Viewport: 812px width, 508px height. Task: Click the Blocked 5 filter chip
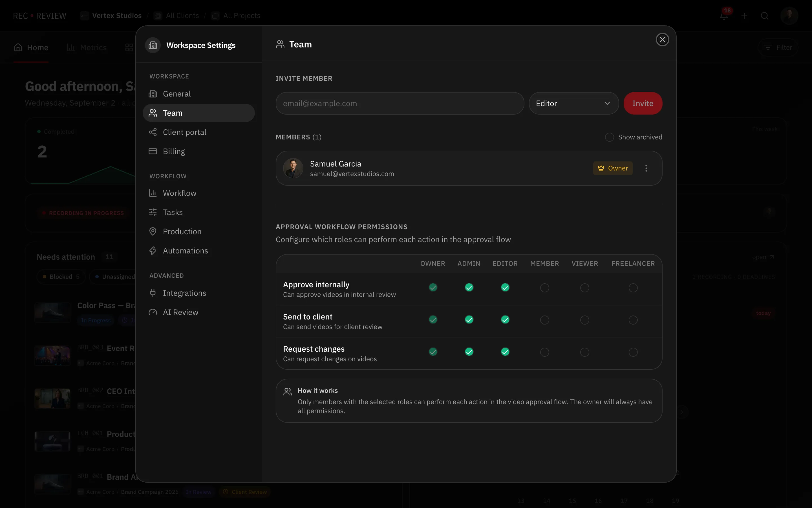pyautogui.click(x=61, y=277)
